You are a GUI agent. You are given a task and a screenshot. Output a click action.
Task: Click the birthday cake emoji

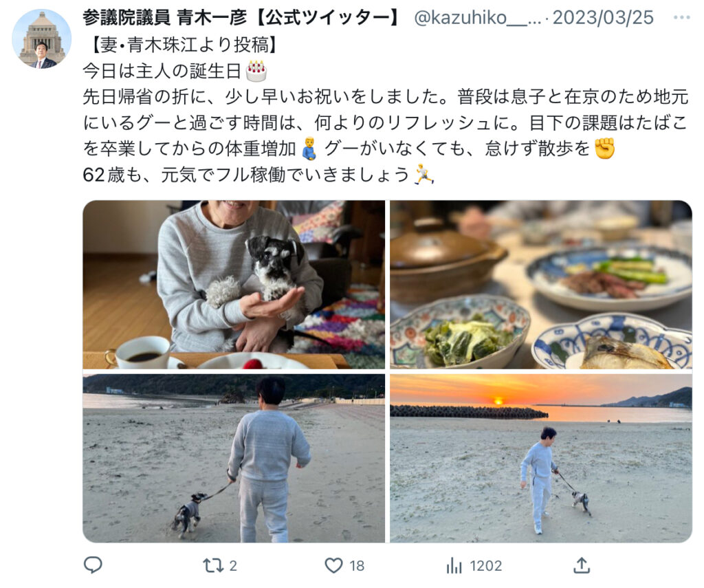(256, 71)
